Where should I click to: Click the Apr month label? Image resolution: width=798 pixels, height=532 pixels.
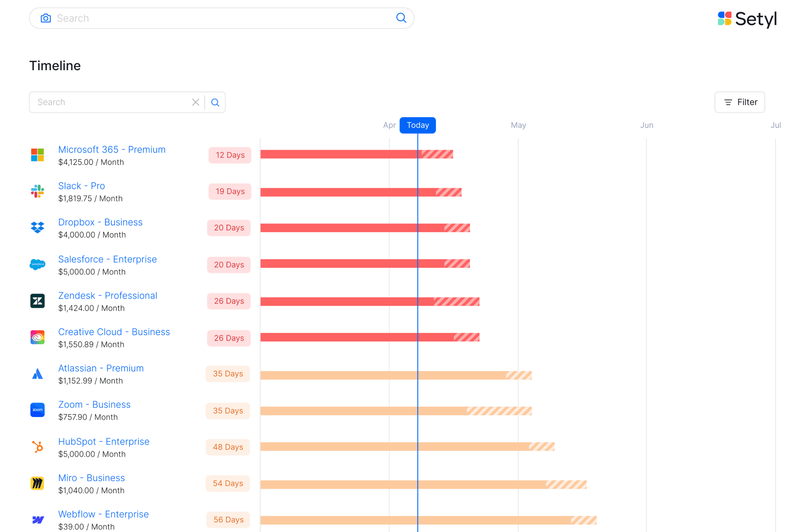pos(389,125)
